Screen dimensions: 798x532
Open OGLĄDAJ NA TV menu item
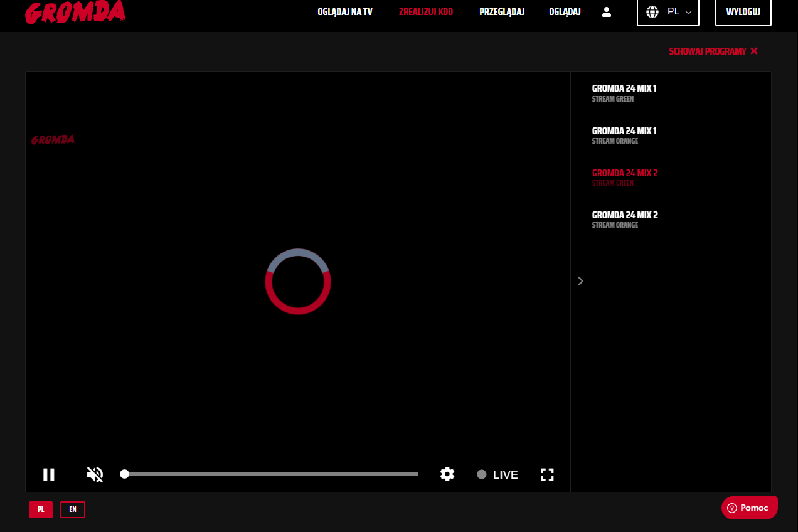pos(345,12)
